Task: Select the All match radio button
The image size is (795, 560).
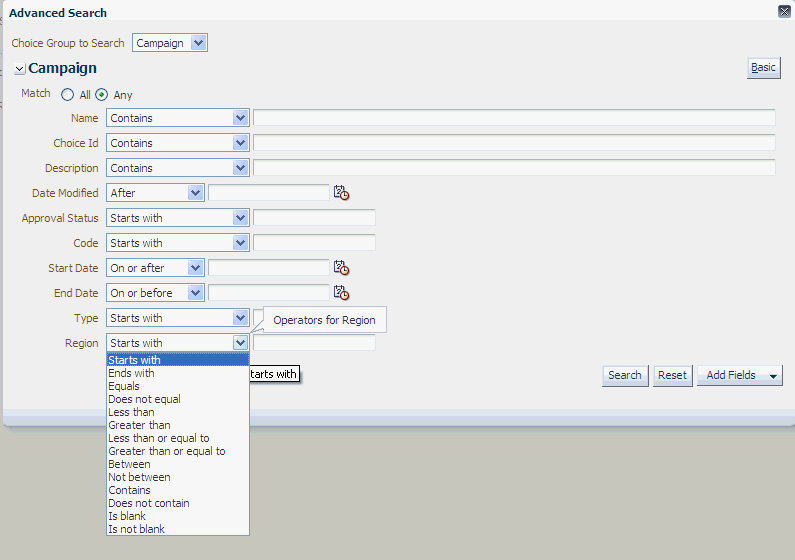Action: pyautogui.click(x=67, y=95)
